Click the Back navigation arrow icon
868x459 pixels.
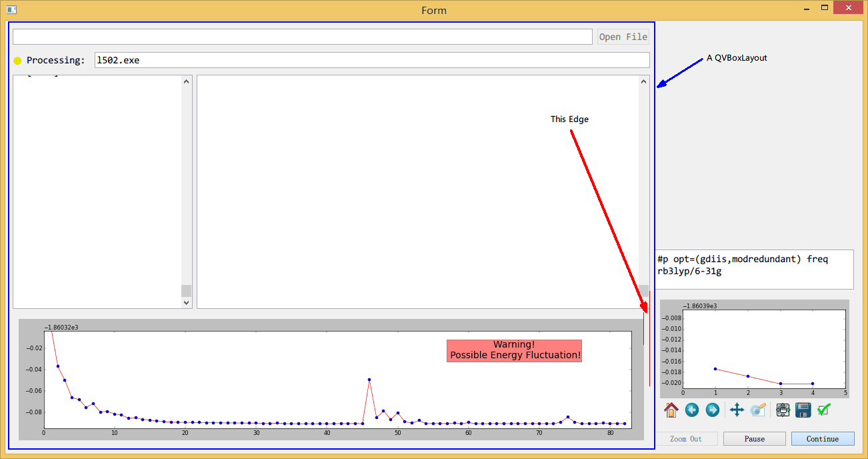pyautogui.click(x=691, y=410)
